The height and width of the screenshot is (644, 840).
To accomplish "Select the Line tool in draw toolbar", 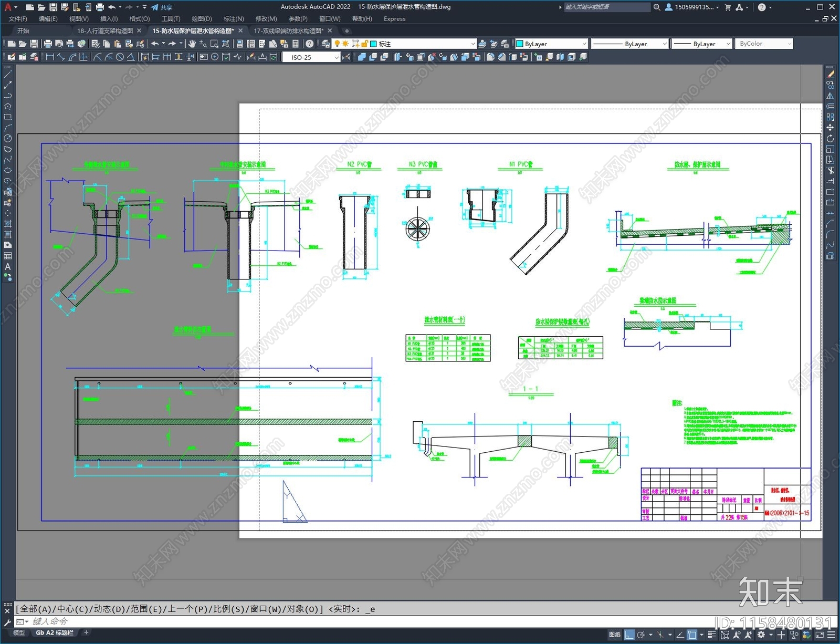I will 7,75.
